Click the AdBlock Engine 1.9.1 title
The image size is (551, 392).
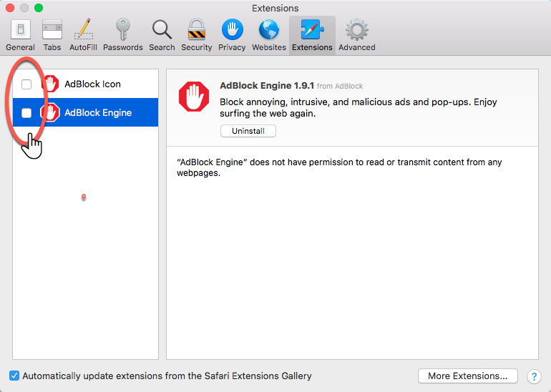(x=267, y=85)
